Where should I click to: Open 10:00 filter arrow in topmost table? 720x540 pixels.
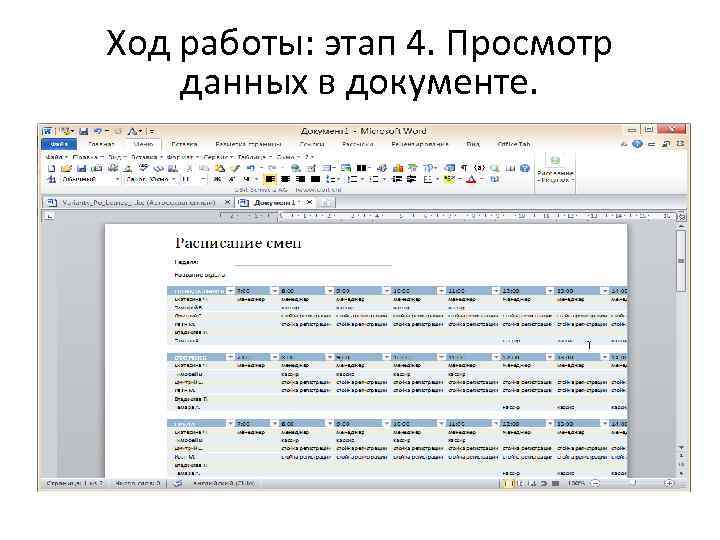pyautogui.click(x=441, y=291)
